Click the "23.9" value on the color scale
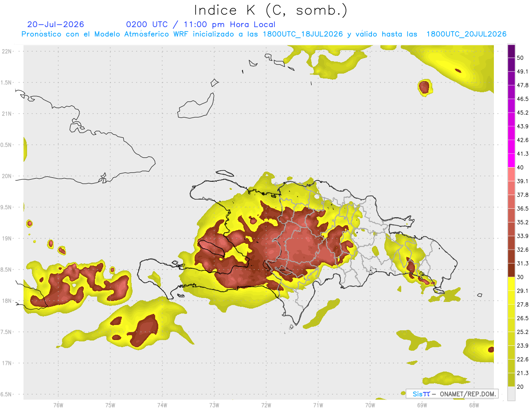 pyautogui.click(x=523, y=346)
